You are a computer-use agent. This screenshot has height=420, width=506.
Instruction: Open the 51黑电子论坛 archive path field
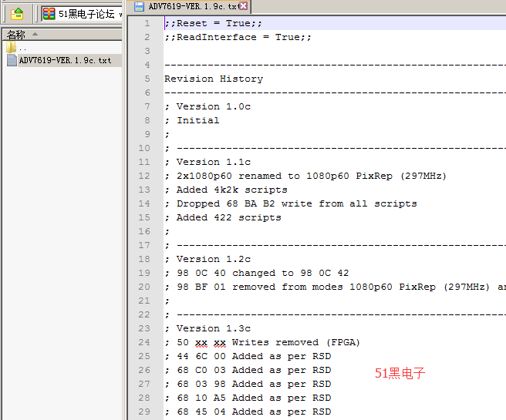tap(83, 14)
